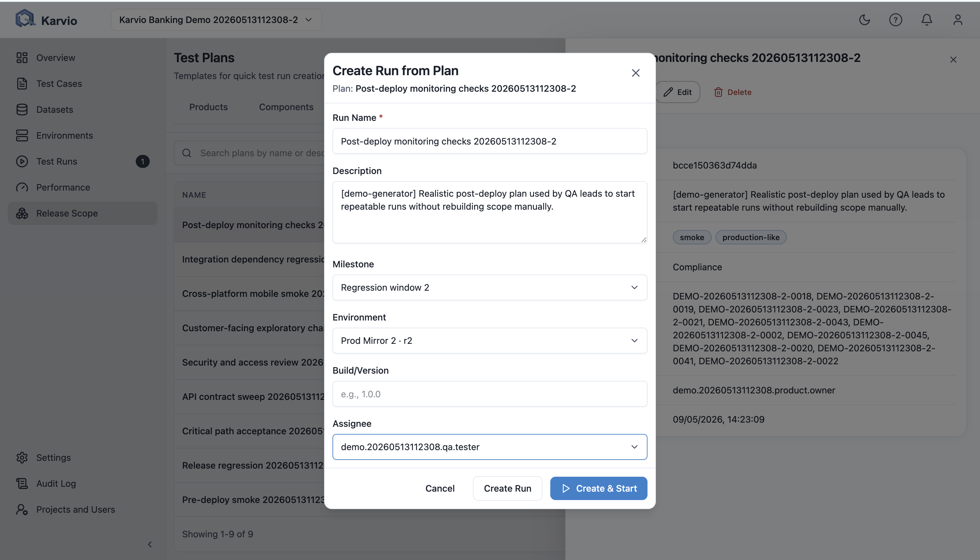
Task: Select Critical path acceptance plan row
Action: tap(249, 431)
